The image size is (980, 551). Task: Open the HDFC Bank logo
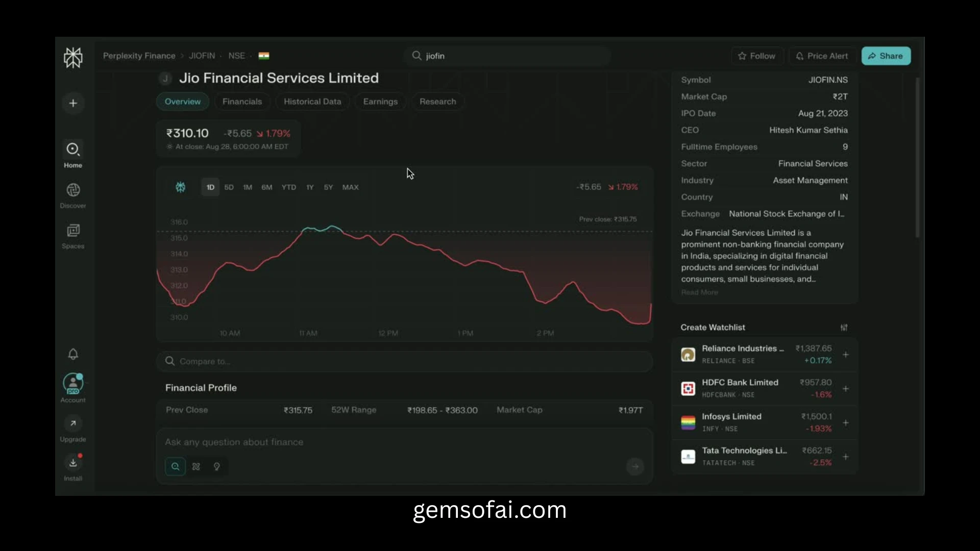688,389
